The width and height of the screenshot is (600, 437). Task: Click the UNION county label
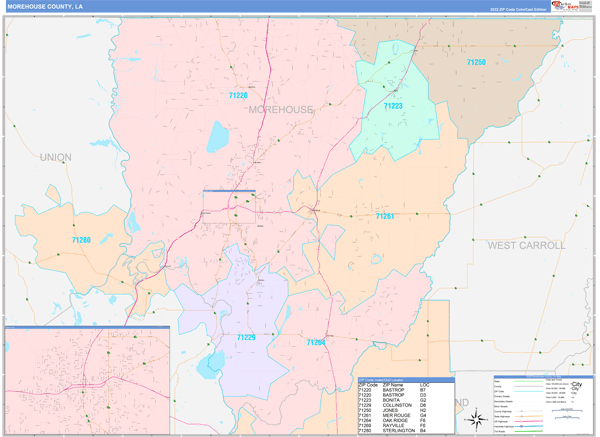56,157
